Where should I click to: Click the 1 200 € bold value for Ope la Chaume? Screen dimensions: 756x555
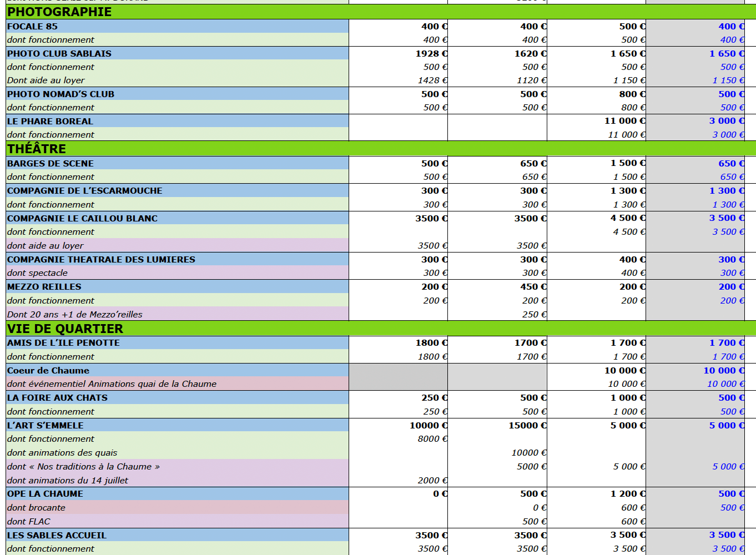point(628,493)
